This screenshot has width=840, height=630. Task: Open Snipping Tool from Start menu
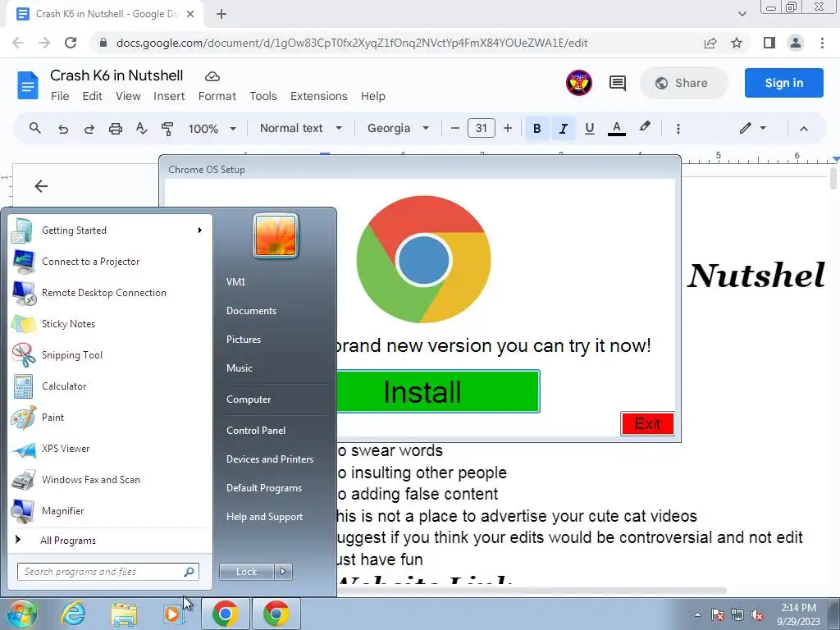[x=109, y=354]
